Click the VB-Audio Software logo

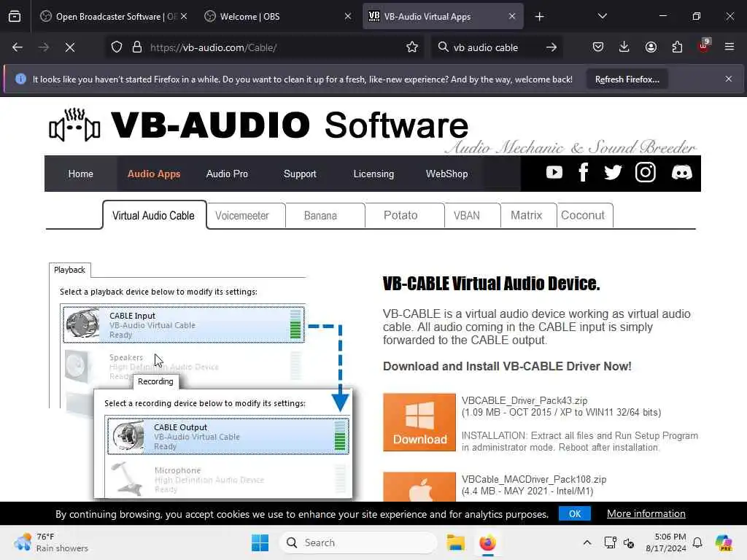click(x=259, y=125)
